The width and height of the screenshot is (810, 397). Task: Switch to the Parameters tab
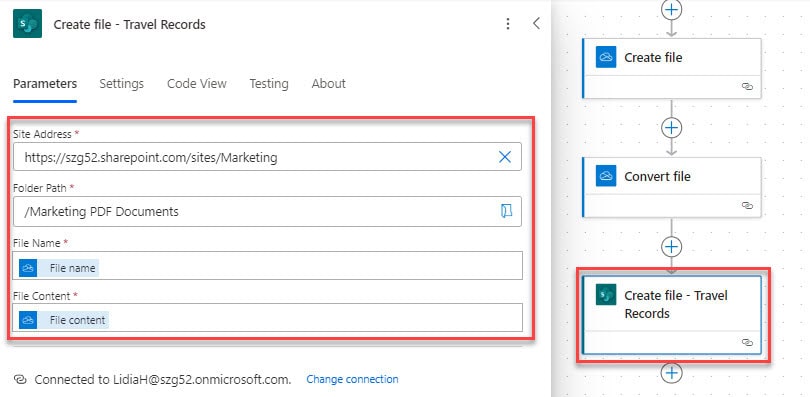point(45,84)
